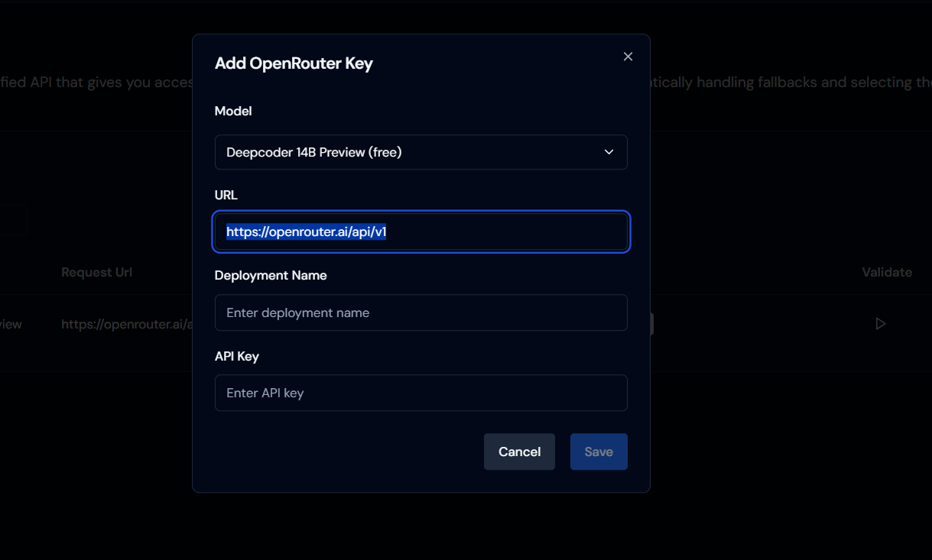Click the URL field label
The height and width of the screenshot is (560, 932).
click(x=226, y=196)
